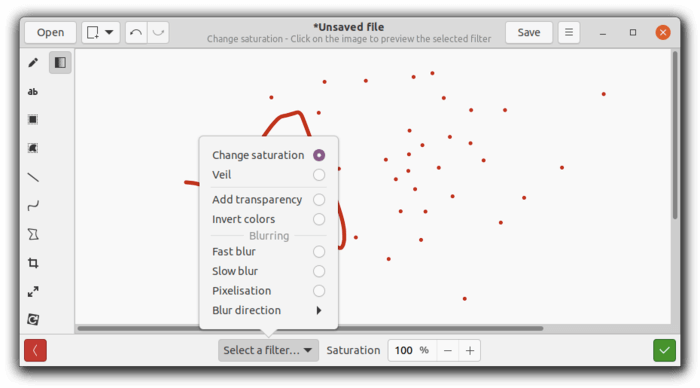The image size is (700, 388).
Task: Expand the Blur direction submenu
Action: [268, 310]
